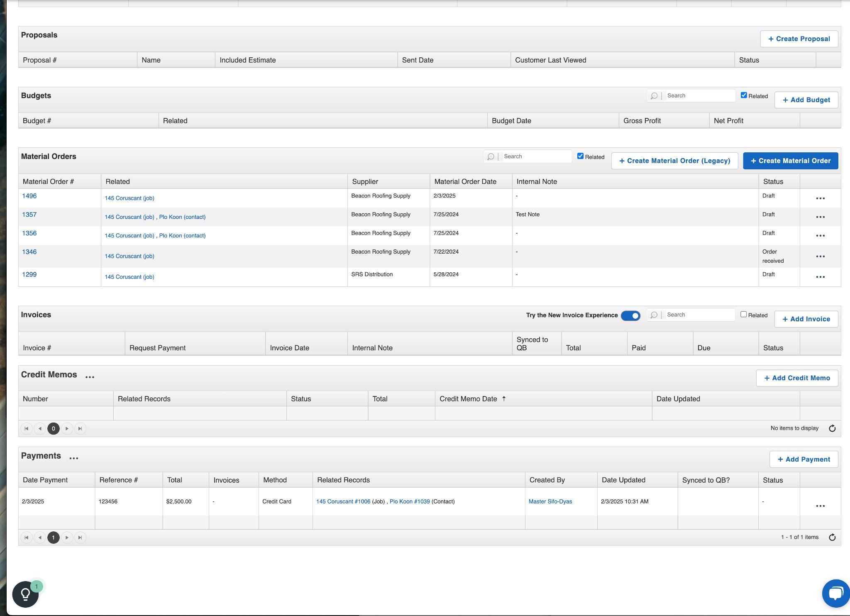
Task: Refresh the Credit Memos grid
Action: pos(832,428)
